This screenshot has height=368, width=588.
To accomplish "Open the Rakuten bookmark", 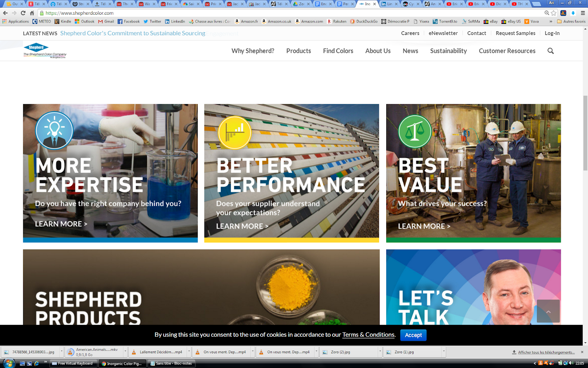I will [337, 21].
